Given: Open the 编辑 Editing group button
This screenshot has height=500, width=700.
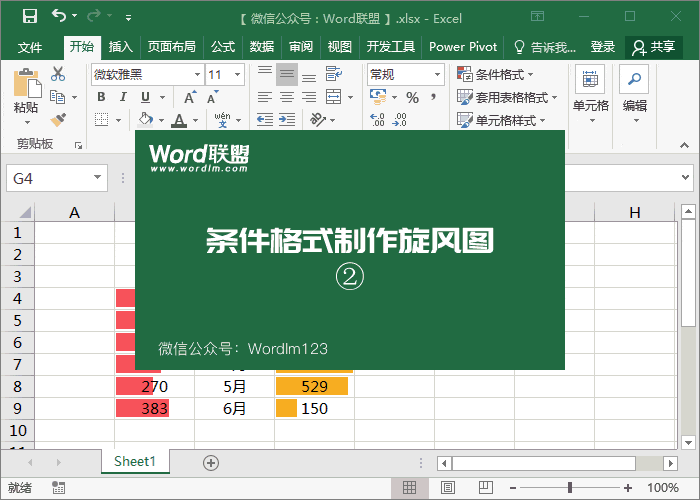Looking at the screenshot, I should (x=634, y=95).
